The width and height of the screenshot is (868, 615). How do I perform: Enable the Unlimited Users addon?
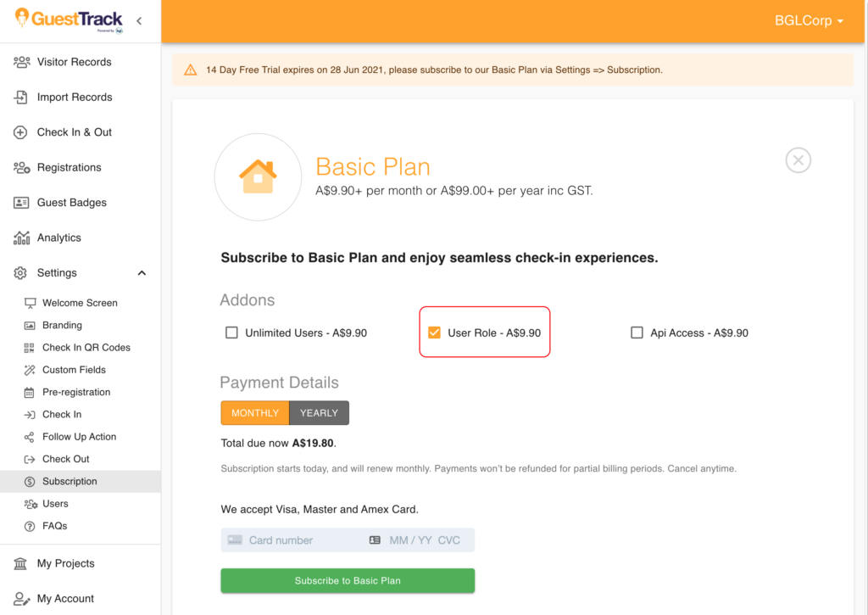click(x=231, y=333)
